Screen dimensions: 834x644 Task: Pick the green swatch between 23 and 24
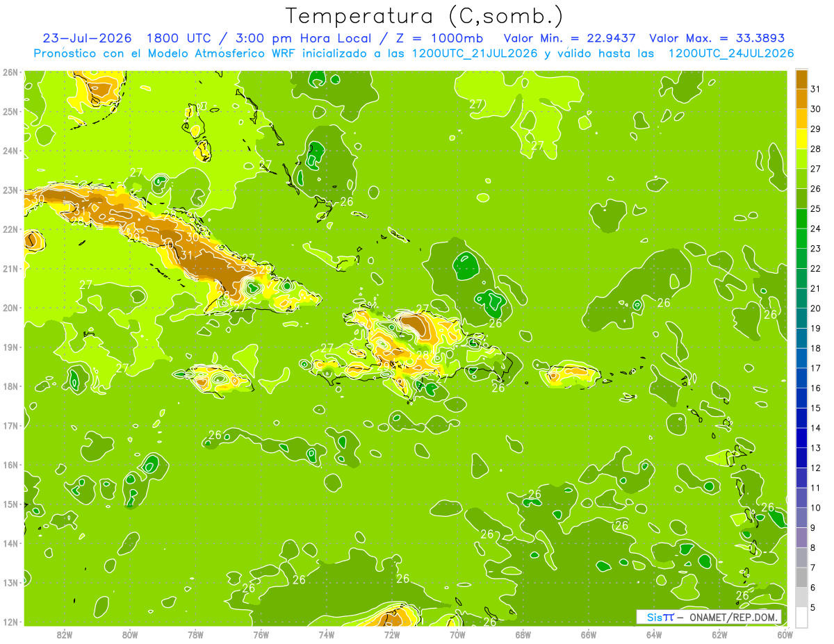click(801, 238)
